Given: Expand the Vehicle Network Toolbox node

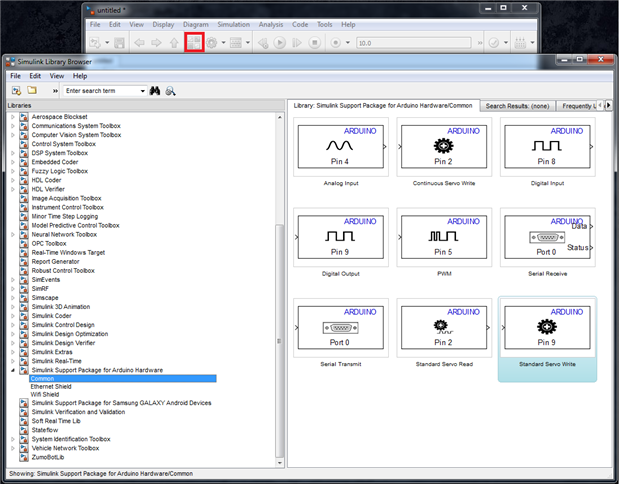Looking at the screenshot, I should pyautogui.click(x=12, y=447).
